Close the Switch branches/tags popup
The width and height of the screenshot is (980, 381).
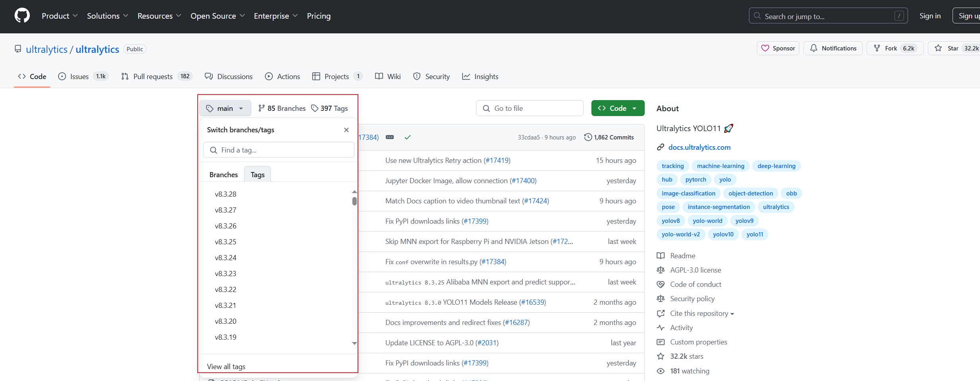(346, 130)
